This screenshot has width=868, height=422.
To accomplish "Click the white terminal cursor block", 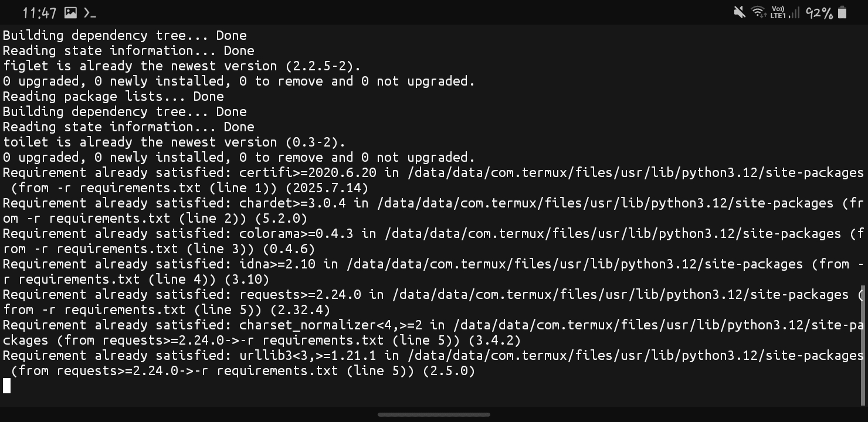I will [x=7, y=386].
